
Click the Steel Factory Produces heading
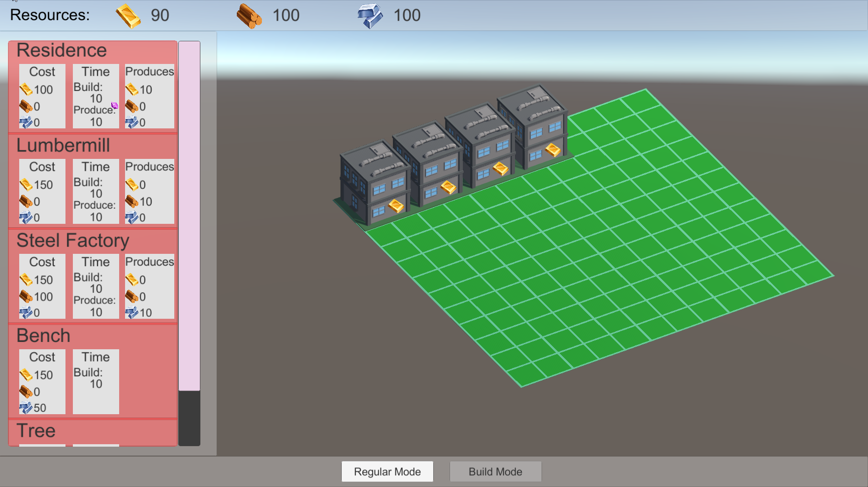150,262
